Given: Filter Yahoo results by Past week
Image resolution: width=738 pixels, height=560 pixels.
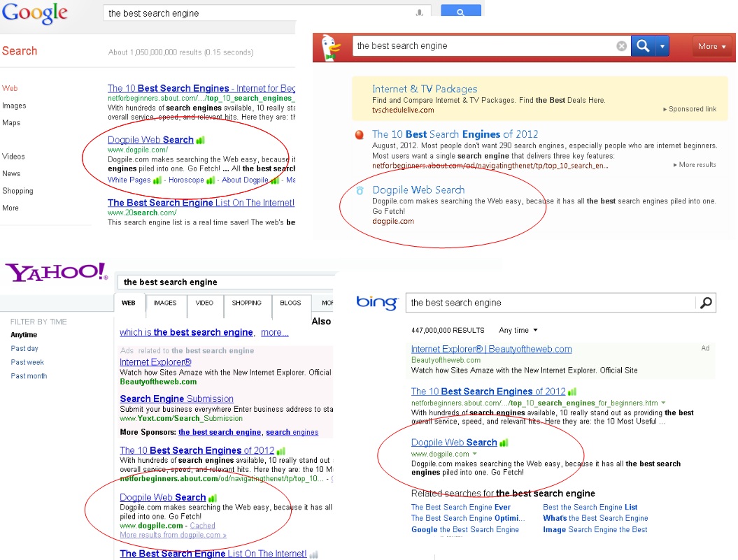Looking at the screenshot, I should coord(27,362).
